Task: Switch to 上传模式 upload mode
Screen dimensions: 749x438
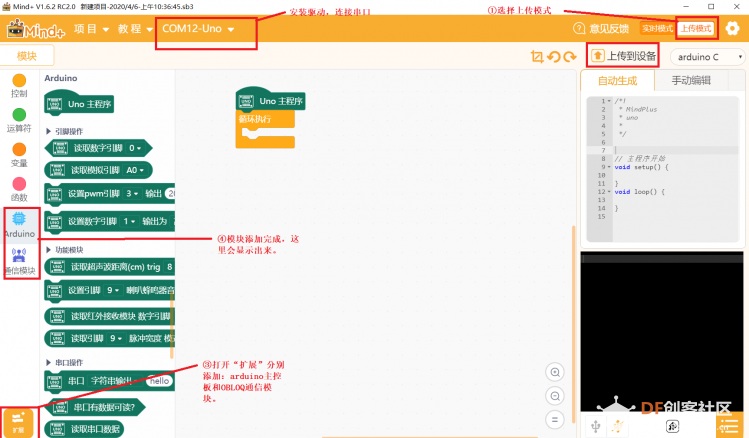Action: [x=696, y=29]
